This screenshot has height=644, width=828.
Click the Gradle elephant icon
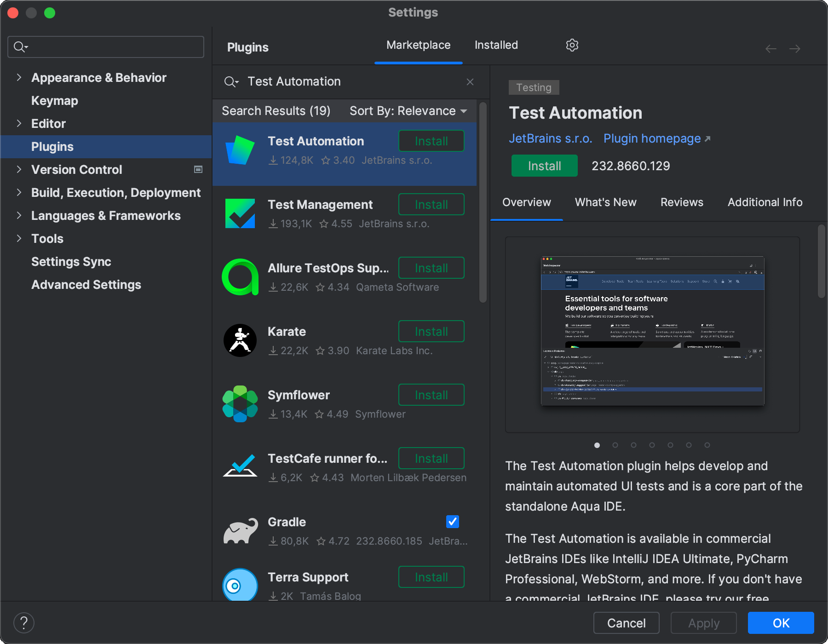(240, 530)
